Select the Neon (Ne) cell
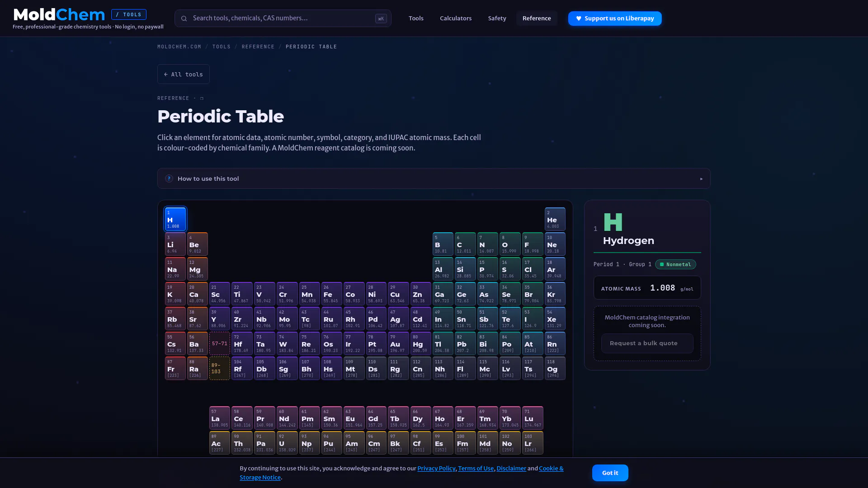Viewport: 868px width, 488px height. coord(555,244)
